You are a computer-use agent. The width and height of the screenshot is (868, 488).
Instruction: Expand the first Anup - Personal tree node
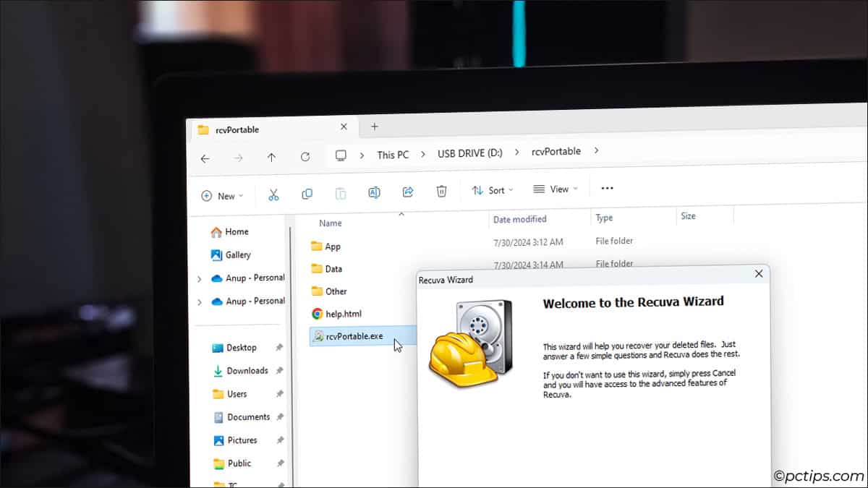200,279
